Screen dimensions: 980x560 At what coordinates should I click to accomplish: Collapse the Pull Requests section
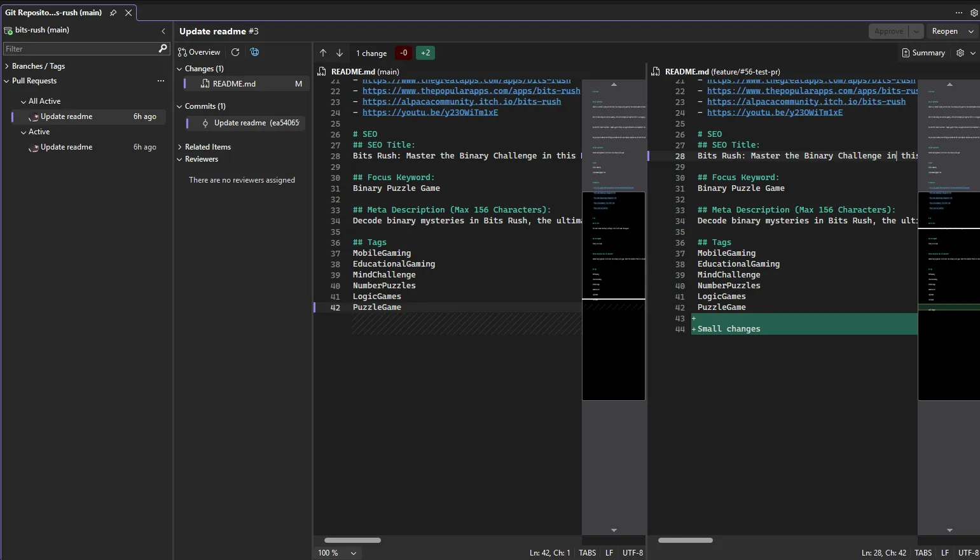coord(6,81)
